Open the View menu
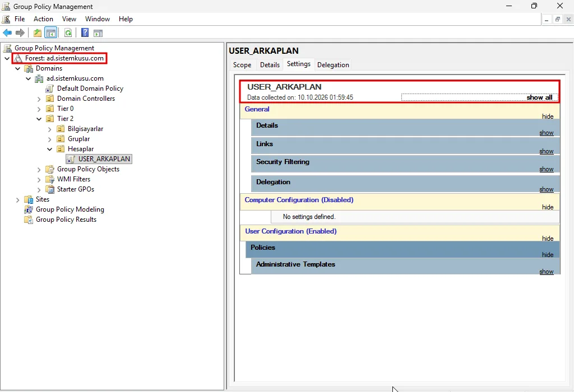This screenshot has width=574, height=392. [x=69, y=19]
